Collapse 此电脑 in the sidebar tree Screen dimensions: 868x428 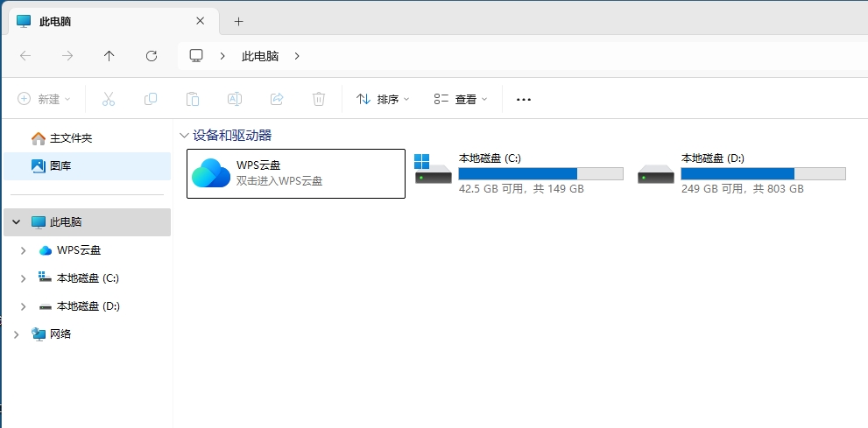(x=17, y=222)
